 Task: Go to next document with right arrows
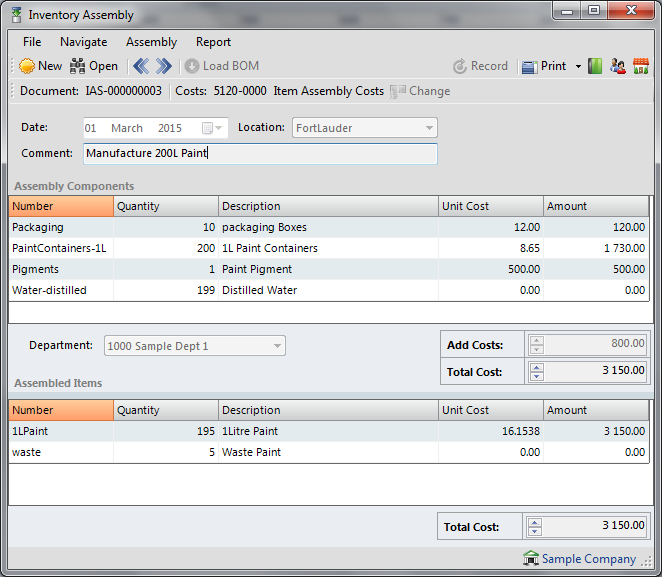(x=163, y=66)
